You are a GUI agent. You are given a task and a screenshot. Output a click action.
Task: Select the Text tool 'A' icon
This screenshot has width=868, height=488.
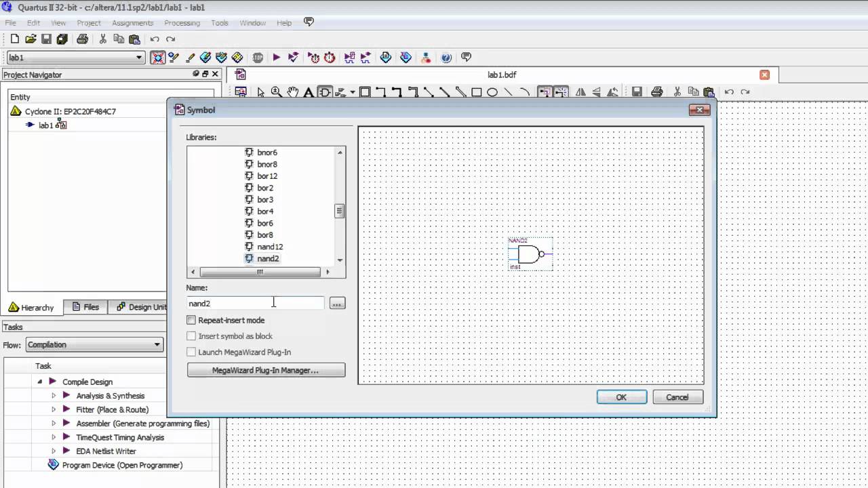click(x=309, y=92)
